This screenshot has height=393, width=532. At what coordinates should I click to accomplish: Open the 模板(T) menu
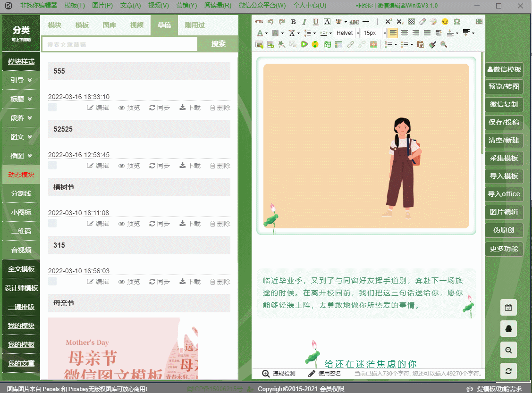click(x=75, y=5)
